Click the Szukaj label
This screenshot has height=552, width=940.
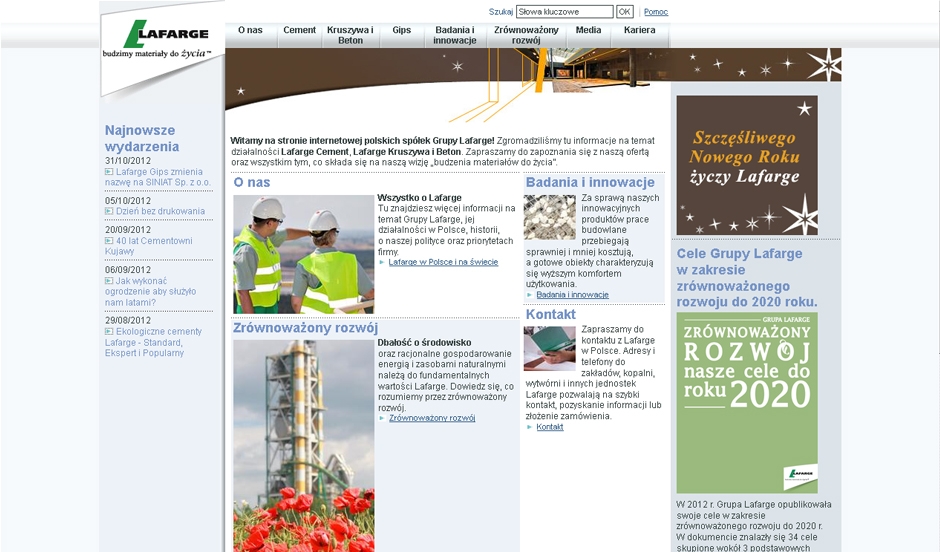(x=501, y=12)
